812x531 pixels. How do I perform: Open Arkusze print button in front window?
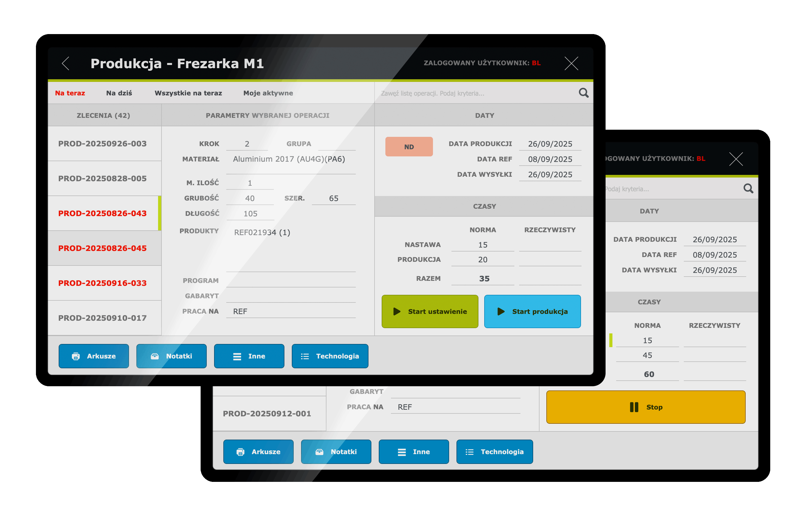(94, 356)
